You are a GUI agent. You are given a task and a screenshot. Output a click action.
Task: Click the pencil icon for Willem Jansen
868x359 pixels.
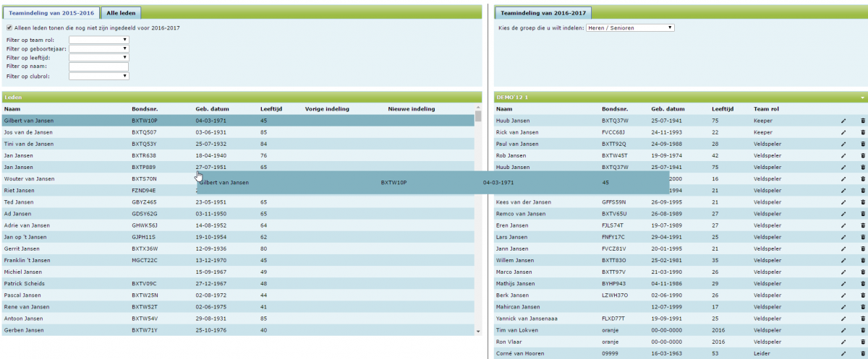click(x=843, y=260)
